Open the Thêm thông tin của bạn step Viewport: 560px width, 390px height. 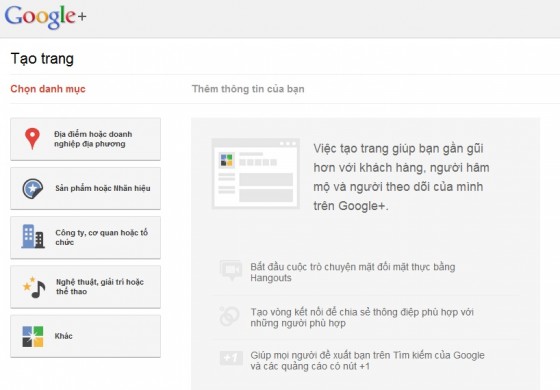248,89
